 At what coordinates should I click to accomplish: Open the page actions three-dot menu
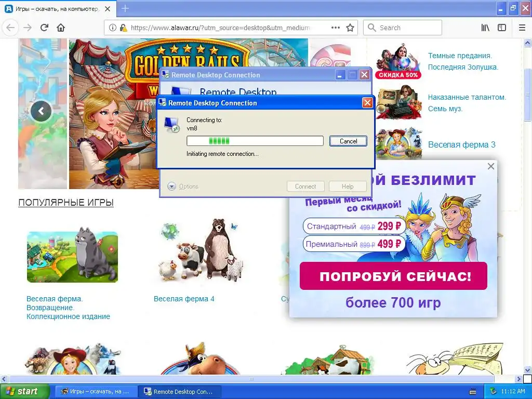click(335, 28)
